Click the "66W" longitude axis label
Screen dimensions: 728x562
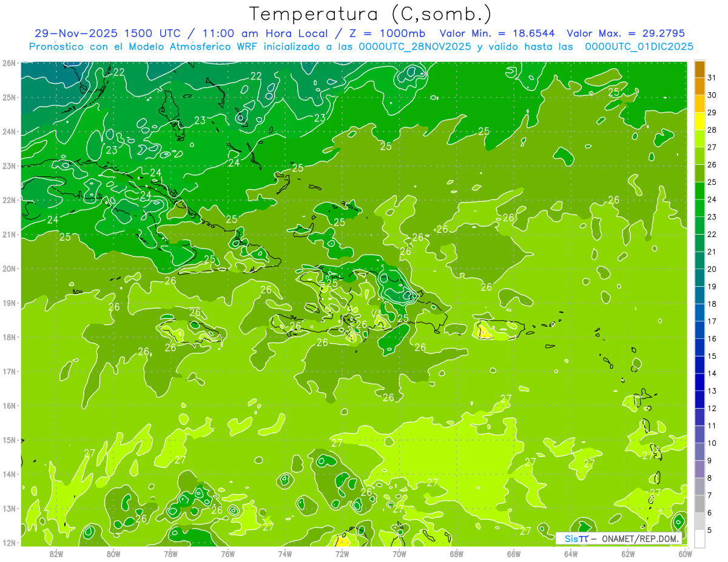coord(514,554)
